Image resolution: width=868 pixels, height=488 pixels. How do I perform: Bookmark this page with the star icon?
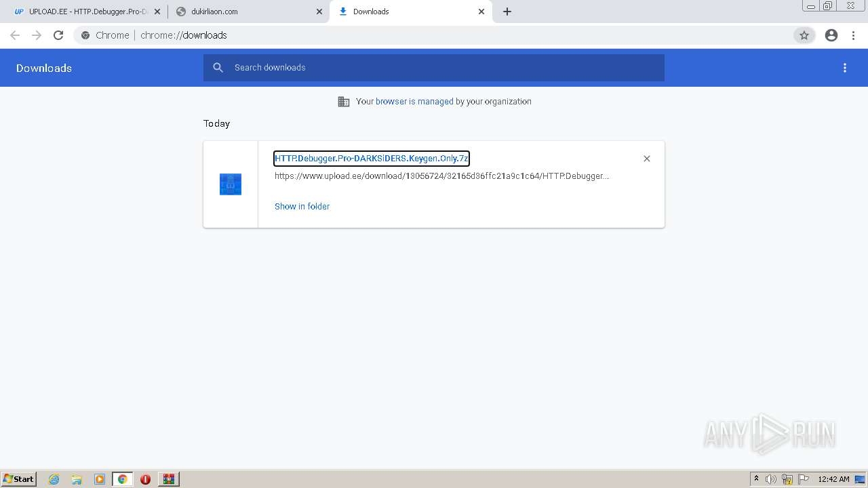[804, 35]
